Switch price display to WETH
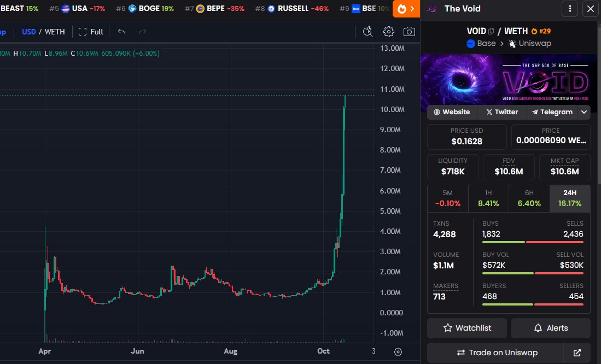 tap(55, 32)
